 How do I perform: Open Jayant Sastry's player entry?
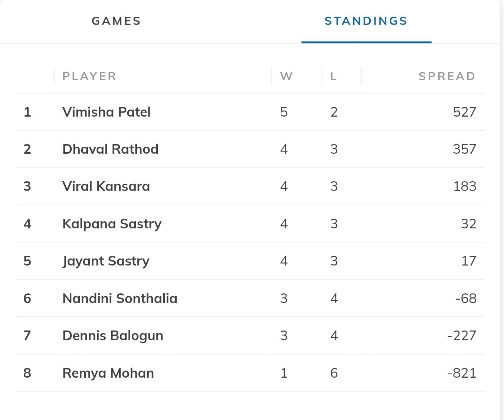106,261
